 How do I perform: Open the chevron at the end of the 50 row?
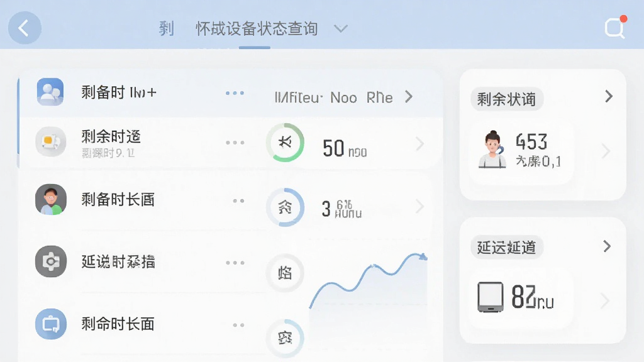point(419,144)
